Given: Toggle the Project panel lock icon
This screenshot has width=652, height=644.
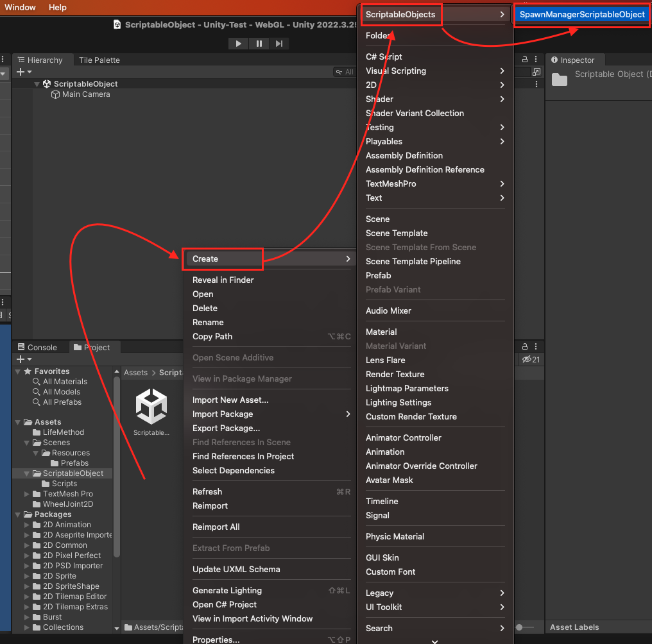Looking at the screenshot, I should 525,346.
